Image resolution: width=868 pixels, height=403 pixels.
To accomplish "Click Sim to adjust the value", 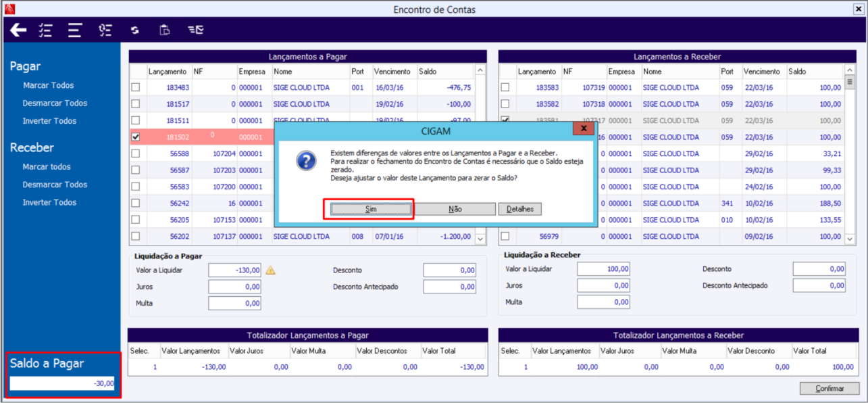I will pos(371,209).
